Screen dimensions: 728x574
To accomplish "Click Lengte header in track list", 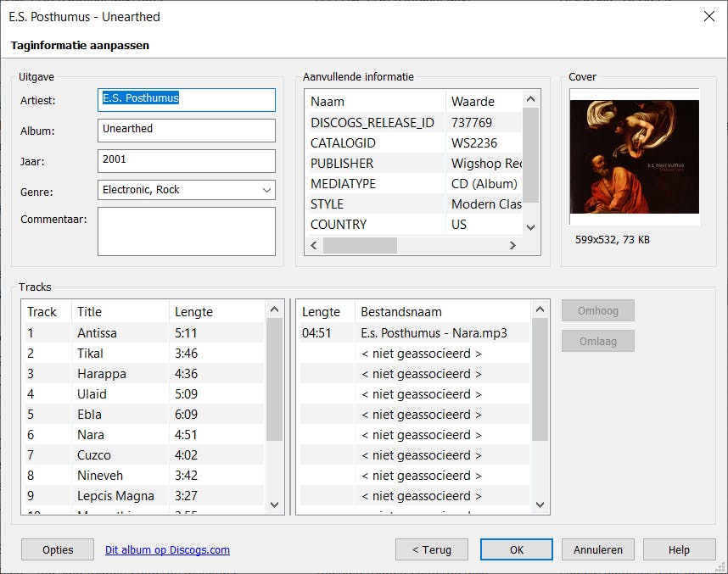I will click(x=217, y=312).
